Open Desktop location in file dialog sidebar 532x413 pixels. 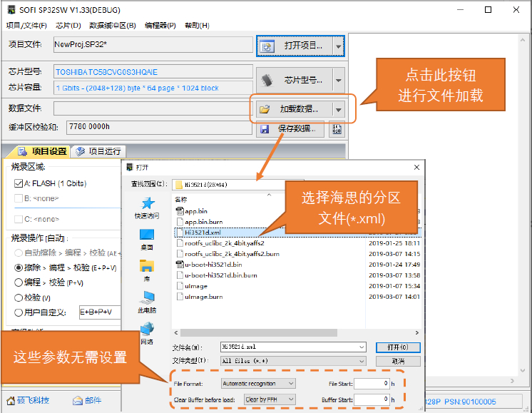coord(147,235)
